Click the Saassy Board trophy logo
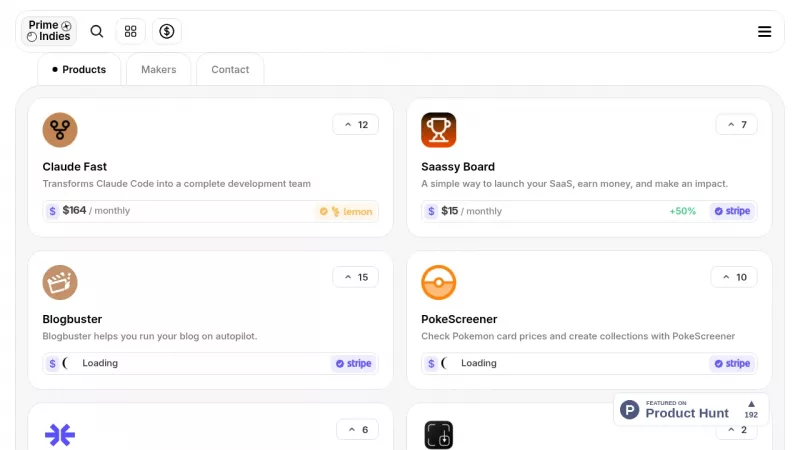Screen dimensions: 800x450 pos(438,130)
